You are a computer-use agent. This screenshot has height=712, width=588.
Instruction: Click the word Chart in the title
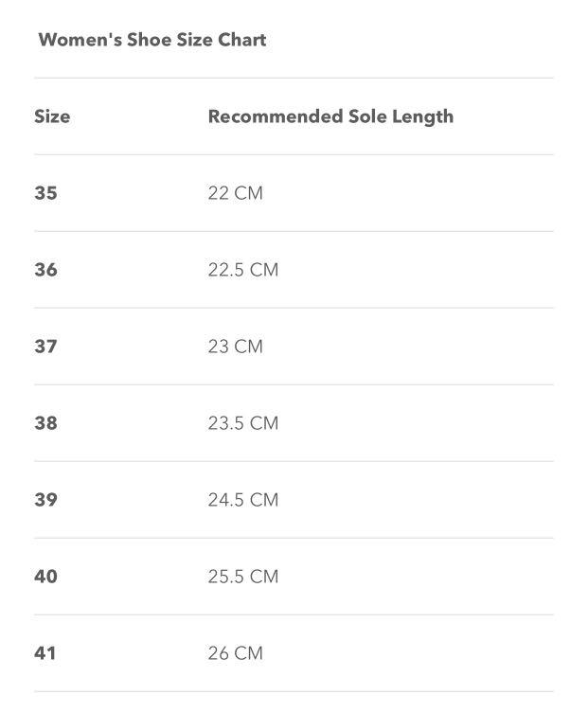pyautogui.click(x=242, y=40)
